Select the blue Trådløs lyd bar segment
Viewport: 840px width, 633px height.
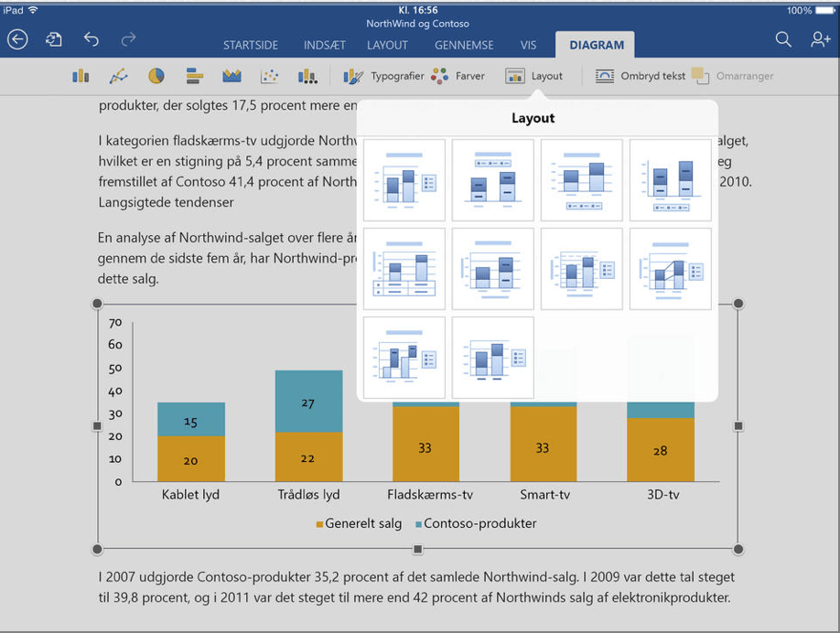[x=308, y=402]
